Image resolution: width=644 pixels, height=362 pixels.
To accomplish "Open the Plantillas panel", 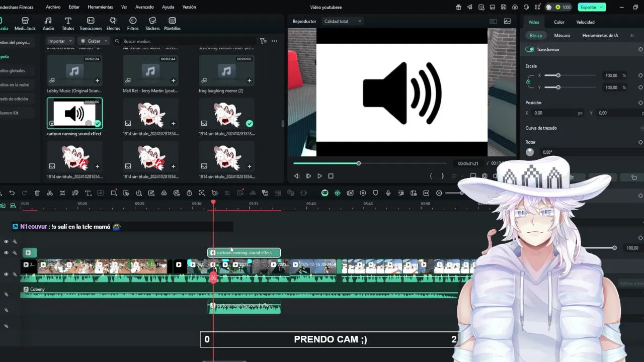I will [x=172, y=23].
